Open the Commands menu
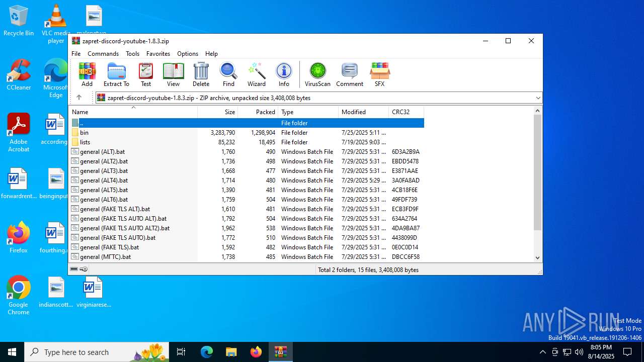 [x=103, y=54]
